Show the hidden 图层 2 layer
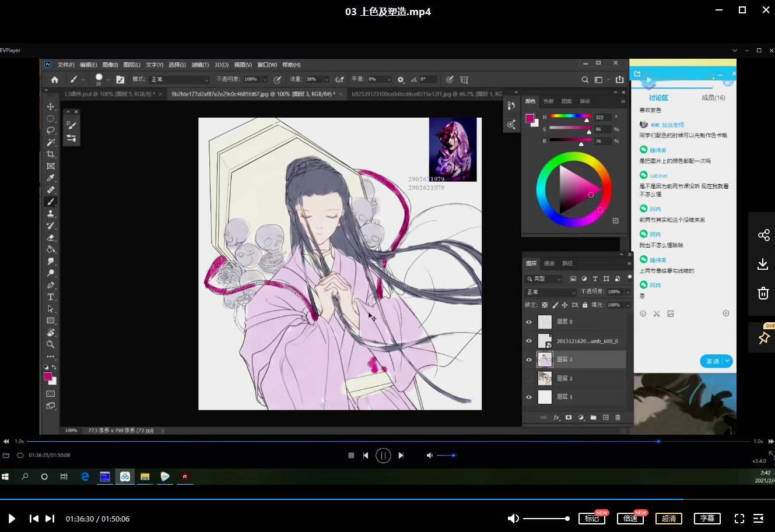The image size is (775, 532). (529, 379)
